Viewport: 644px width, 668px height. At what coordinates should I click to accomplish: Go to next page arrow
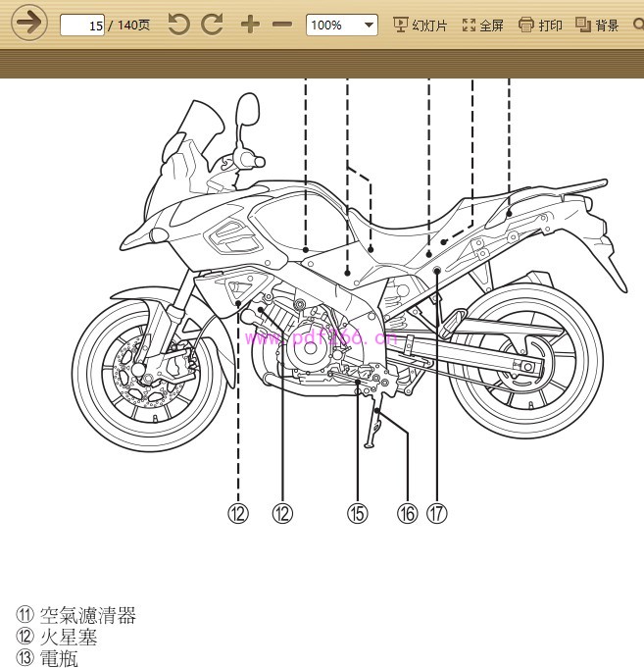tap(29, 23)
